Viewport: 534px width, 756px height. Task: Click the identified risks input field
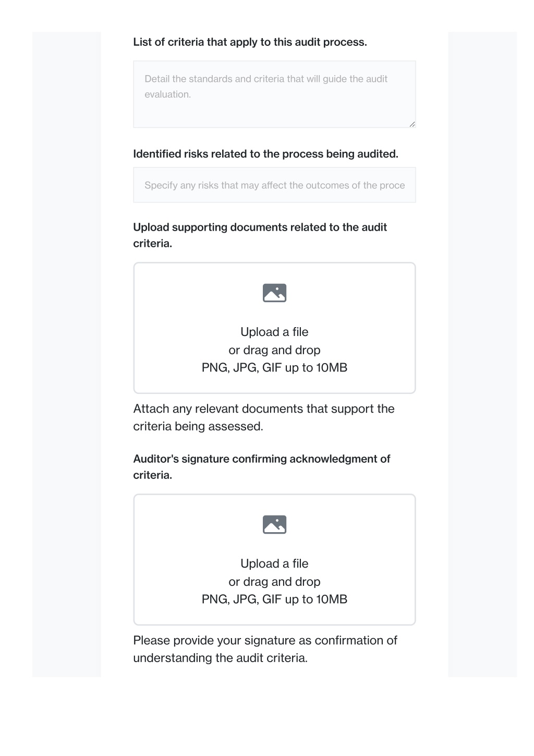pos(274,185)
